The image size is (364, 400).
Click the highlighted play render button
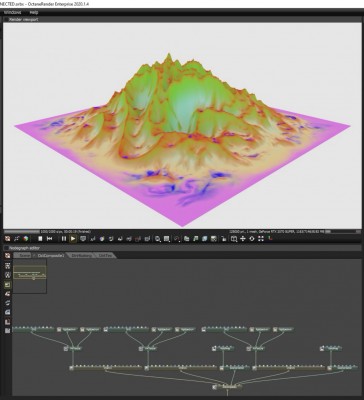(73, 239)
